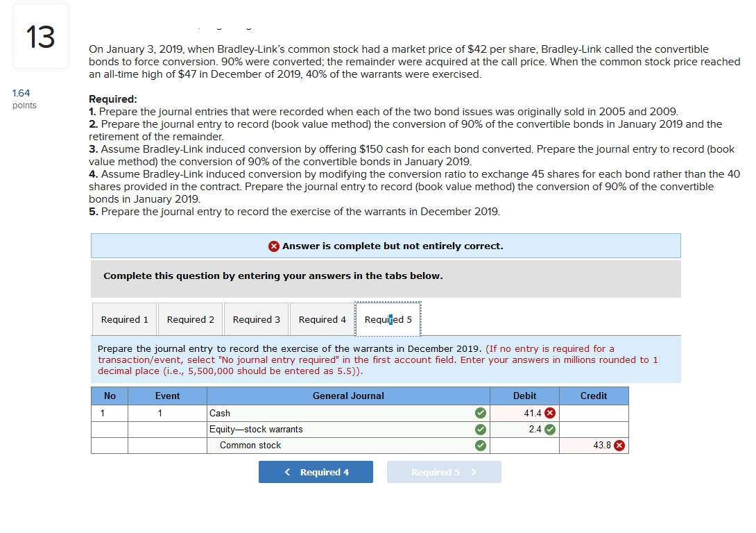Image resolution: width=756 pixels, height=533 pixels.
Task: Click the General Journal column header
Action: pos(349,396)
